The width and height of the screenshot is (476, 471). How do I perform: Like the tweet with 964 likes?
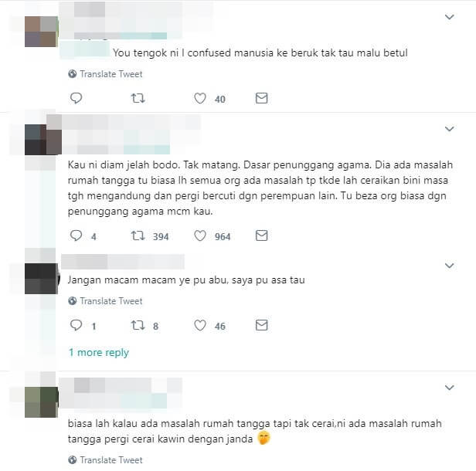pos(200,235)
